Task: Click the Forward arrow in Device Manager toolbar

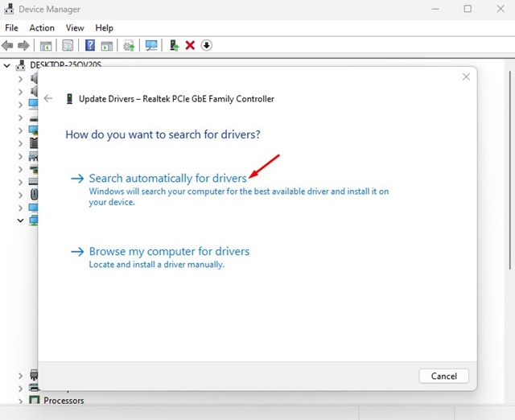Action: coord(23,45)
